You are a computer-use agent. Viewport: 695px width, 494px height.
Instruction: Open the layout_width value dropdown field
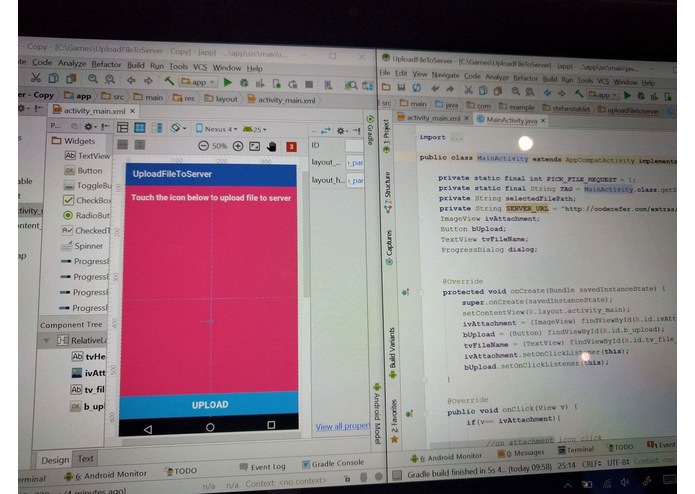pyautogui.click(x=355, y=163)
